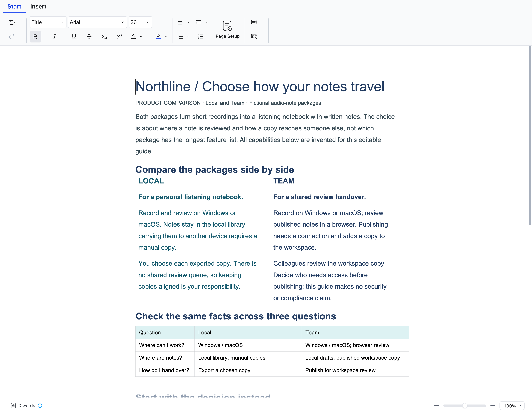The height and width of the screenshot is (413, 532).
Task: Click the 'Windows / macOS' table cell
Action: (x=248, y=345)
